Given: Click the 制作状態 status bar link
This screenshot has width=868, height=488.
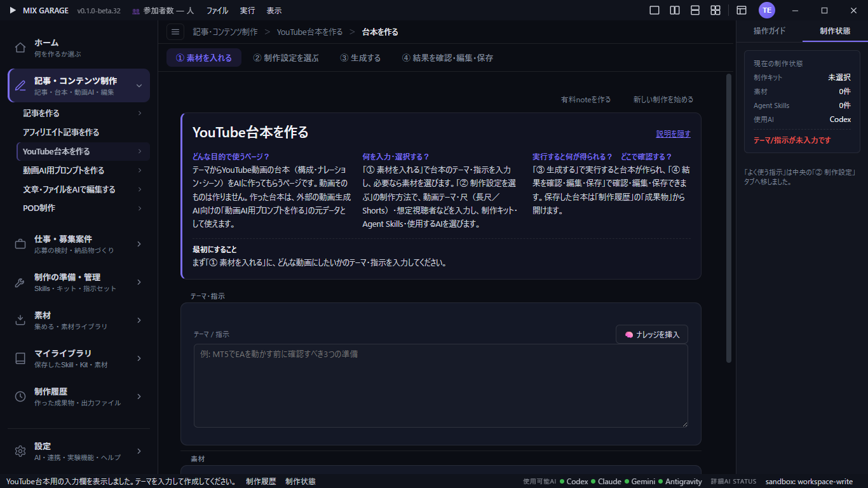Looking at the screenshot, I should (301, 482).
